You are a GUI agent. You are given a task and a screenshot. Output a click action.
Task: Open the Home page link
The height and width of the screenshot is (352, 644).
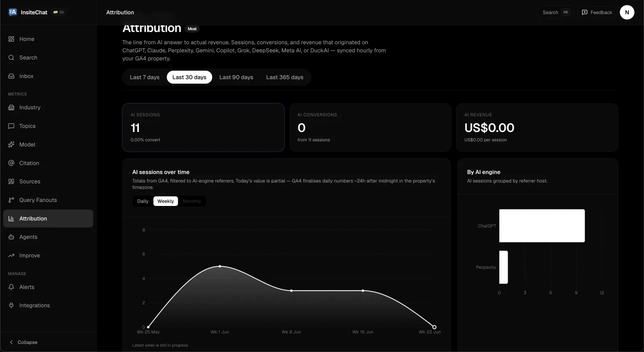pyautogui.click(x=48, y=39)
